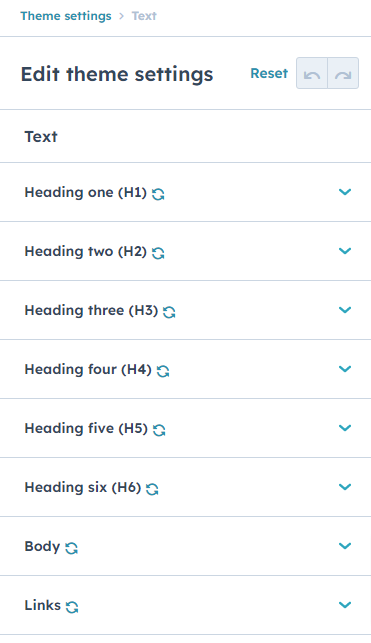Click sync icon beside Heading four (H4)
Screen dimensions: 371x643
click(163, 371)
